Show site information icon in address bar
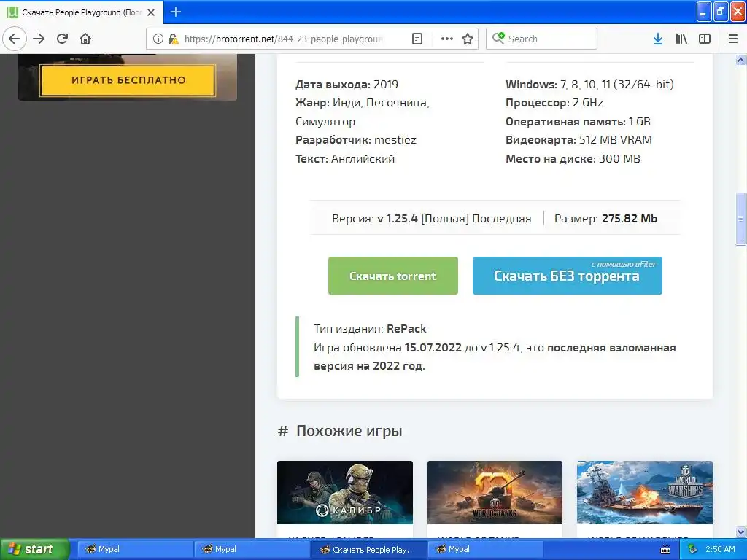Image resolution: width=747 pixels, height=560 pixels. pyautogui.click(x=158, y=39)
